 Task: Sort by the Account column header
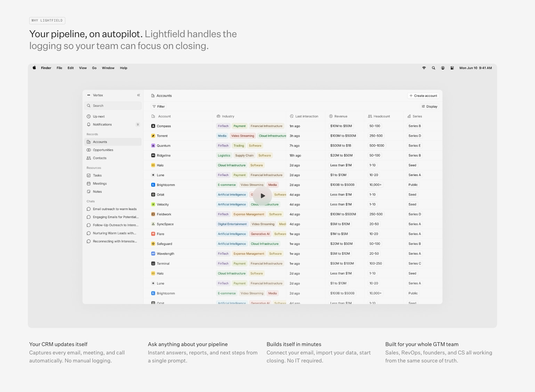[x=161, y=116]
